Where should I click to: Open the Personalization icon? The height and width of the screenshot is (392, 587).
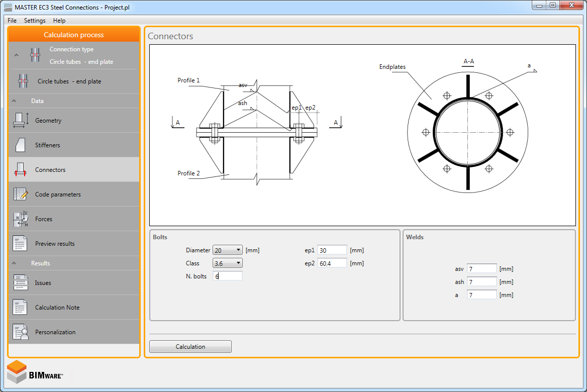(21, 332)
